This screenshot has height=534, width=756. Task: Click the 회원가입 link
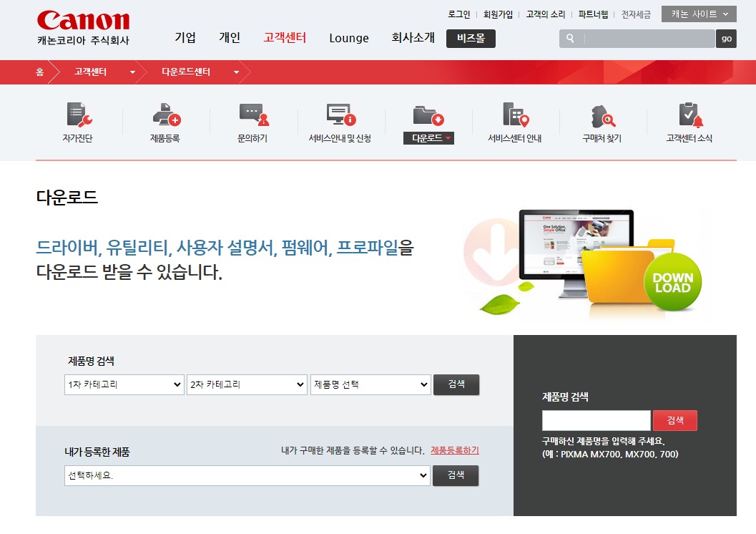[x=498, y=14]
